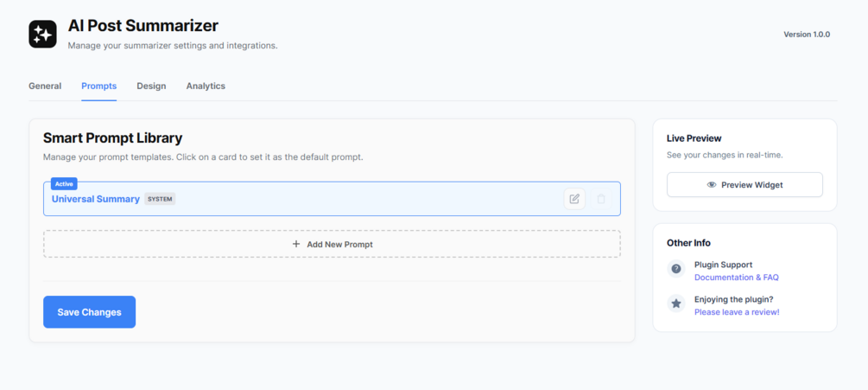Click the star icon next to Enjoying the plugin
Image resolution: width=868 pixels, height=390 pixels.
[x=676, y=304]
